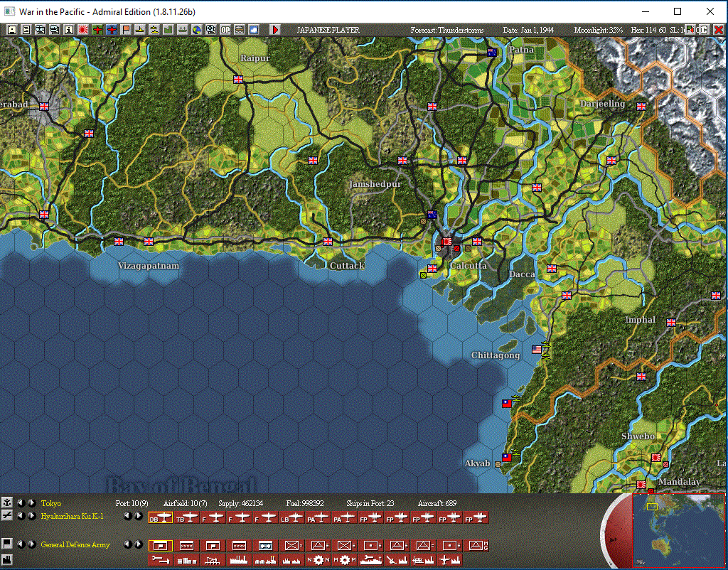Click the British flag below Imphal
Viewport: 728px width, 570px height.
coord(641,377)
